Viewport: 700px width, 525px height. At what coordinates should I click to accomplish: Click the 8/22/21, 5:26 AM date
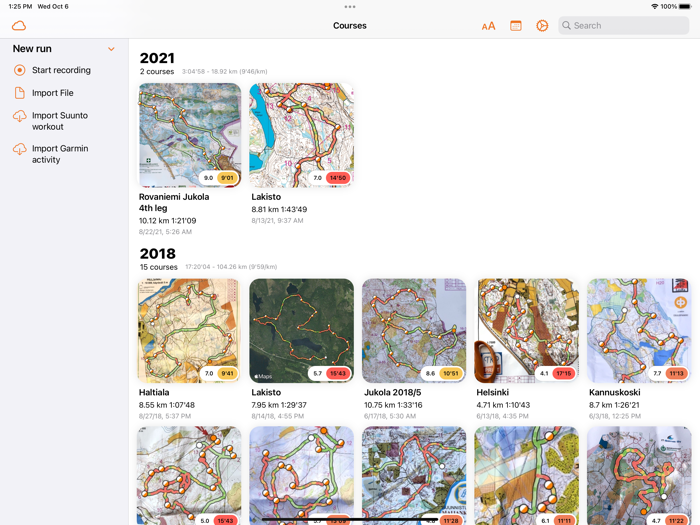165,232
